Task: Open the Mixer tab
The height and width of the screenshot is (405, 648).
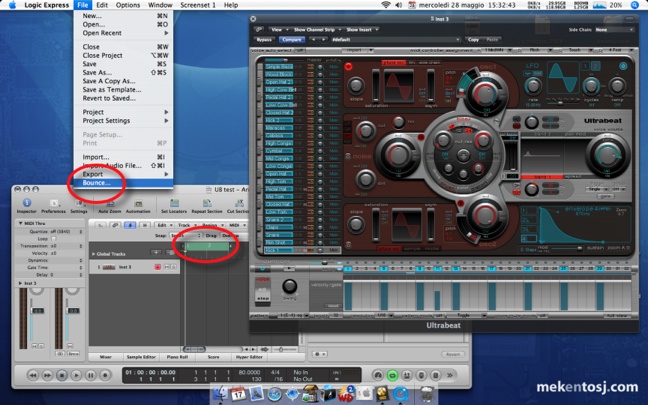Action: (x=105, y=357)
